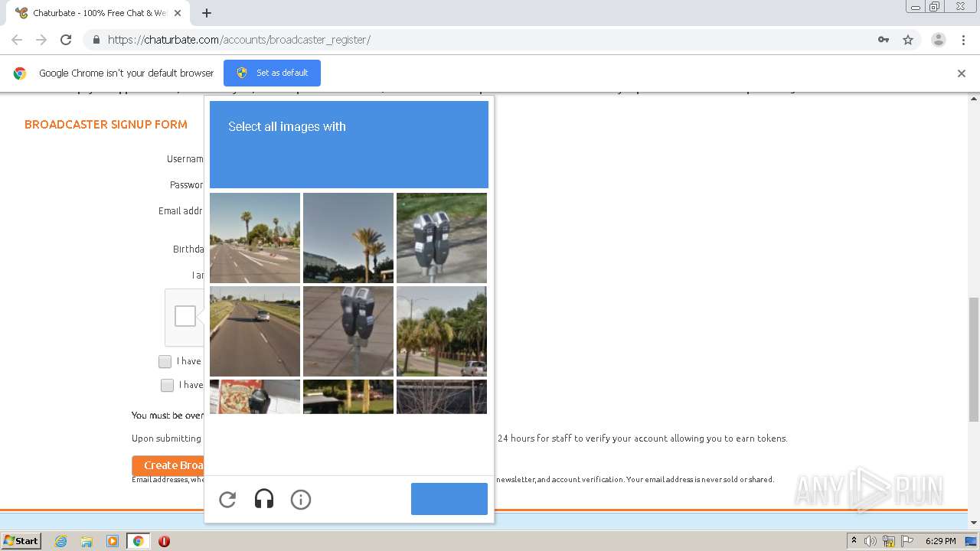Open Chrome three-dot menu
The width and height of the screenshot is (980, 551).
point(963,40)
